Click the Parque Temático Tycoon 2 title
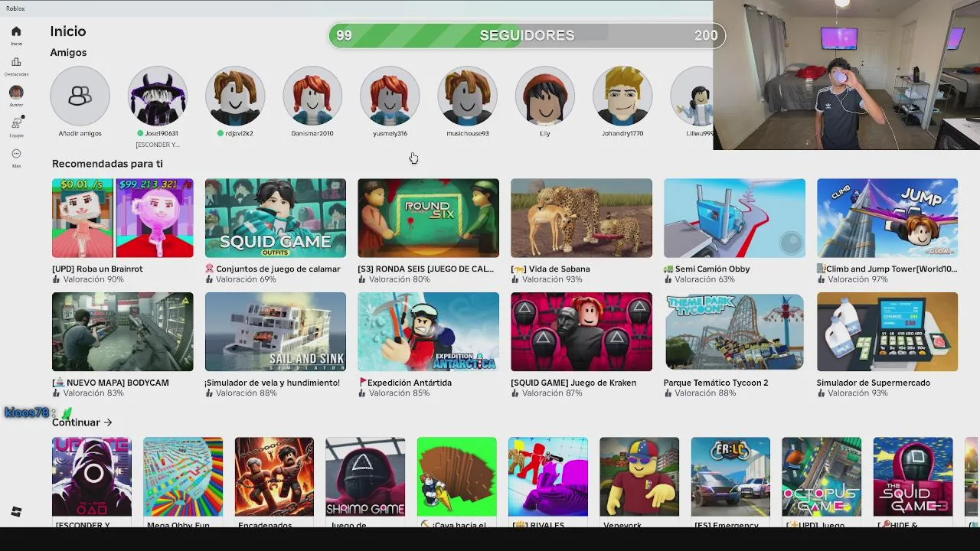980x551 pixels. (716, 383)
